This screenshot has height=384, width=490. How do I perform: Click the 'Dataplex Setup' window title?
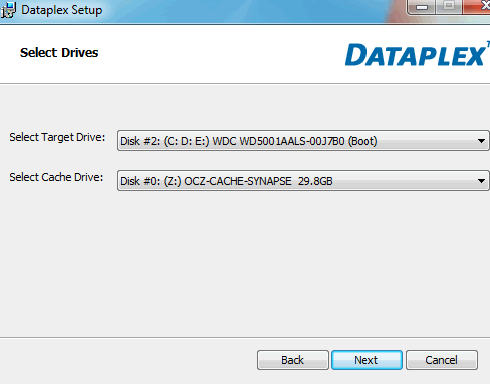(x=62, y=10)
